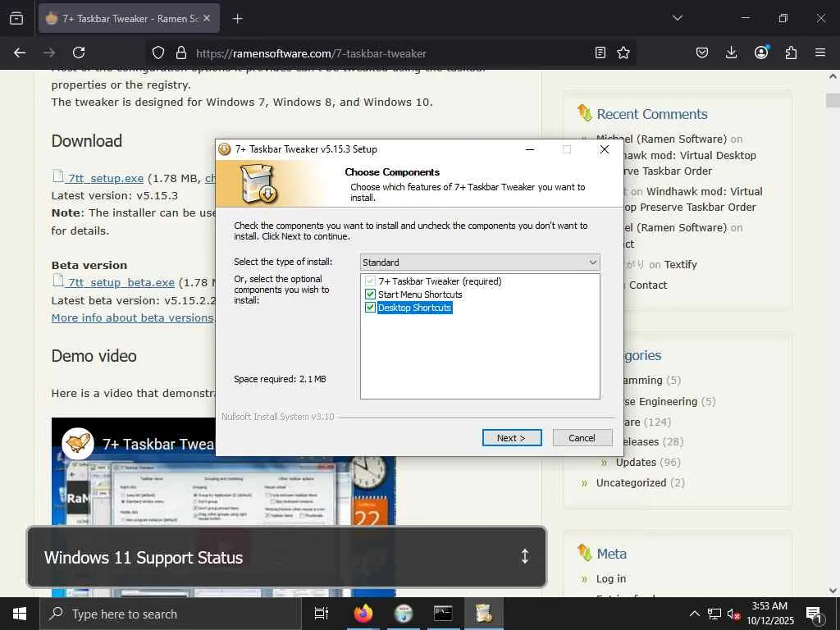Open the Windows Start menu
The height and width of the screenshot is (630, 840).
click(x=20, y=614)
